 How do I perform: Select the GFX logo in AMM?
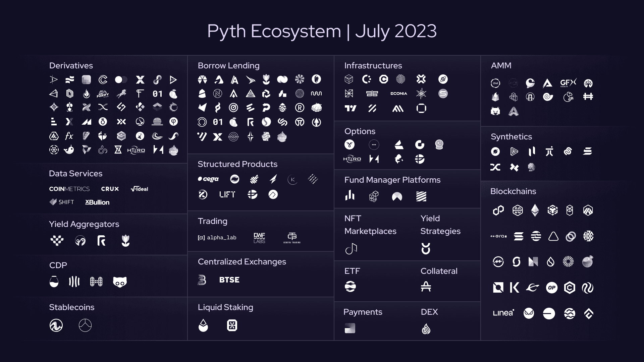[568, 83]
